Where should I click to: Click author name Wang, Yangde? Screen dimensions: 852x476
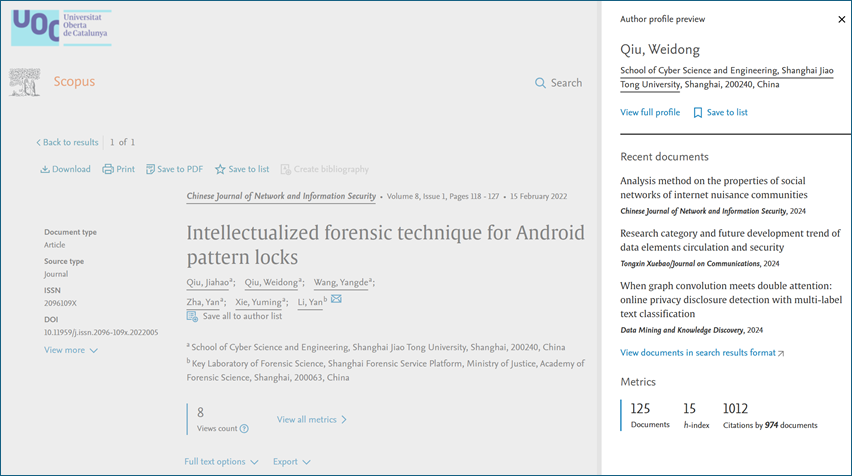(341, 283)
